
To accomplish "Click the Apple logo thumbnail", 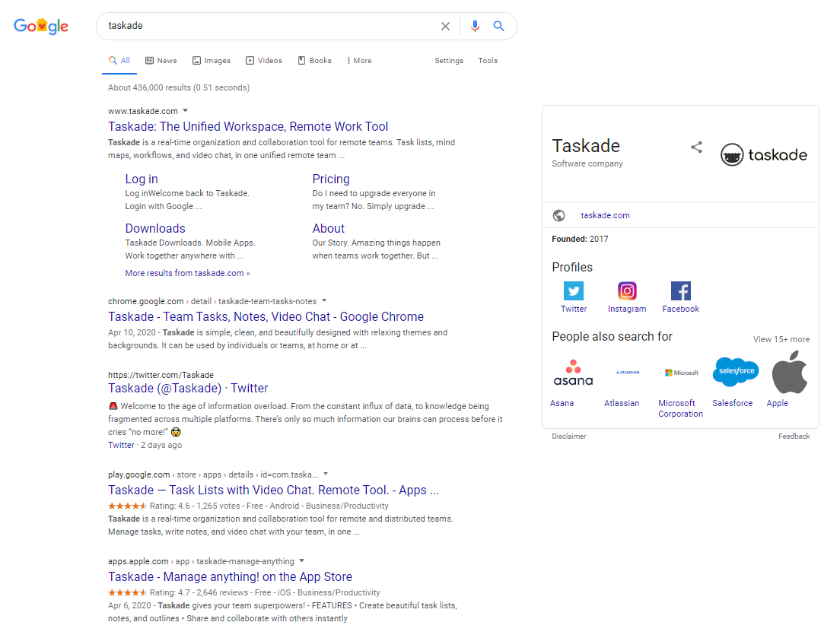I will (790, 372).
